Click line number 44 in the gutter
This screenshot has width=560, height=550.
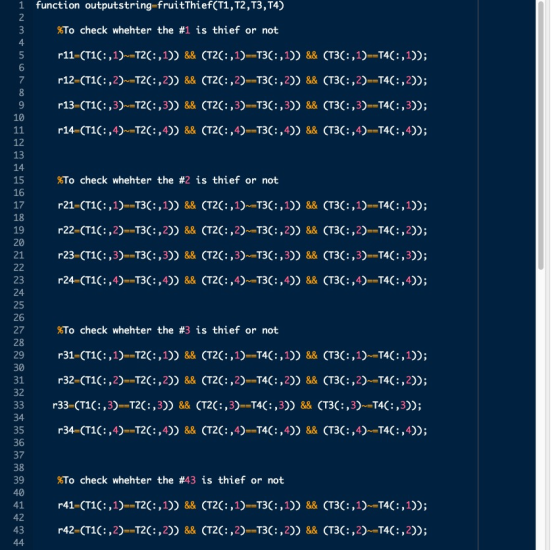pos(19,543)
